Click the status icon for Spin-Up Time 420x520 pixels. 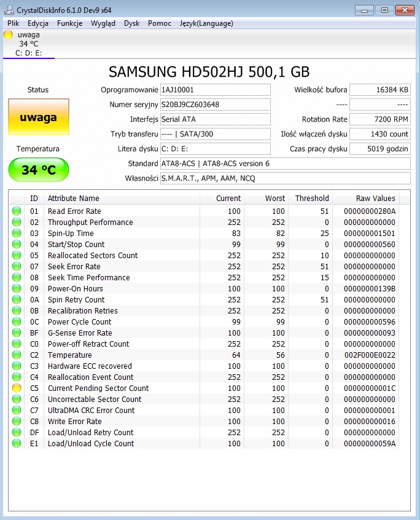click(17, 233)
